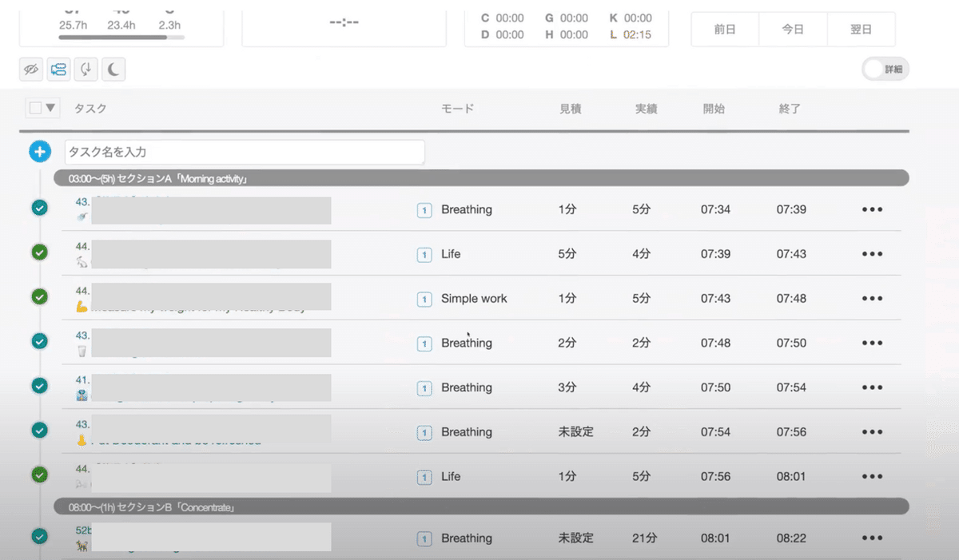Click the move-down arrow icon in the toolbar
This screenshot has height=560, width=959.
coord(85,70)
